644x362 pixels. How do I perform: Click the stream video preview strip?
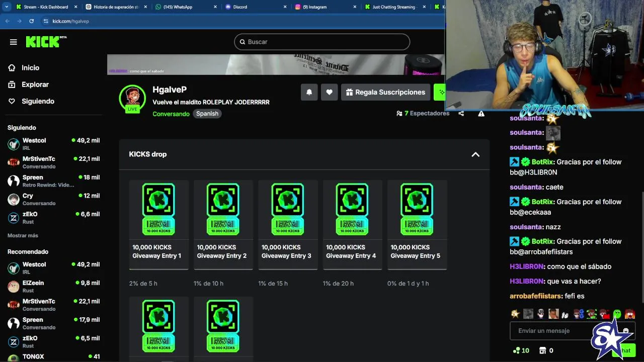pyautogui.click(x=276, y=64)
